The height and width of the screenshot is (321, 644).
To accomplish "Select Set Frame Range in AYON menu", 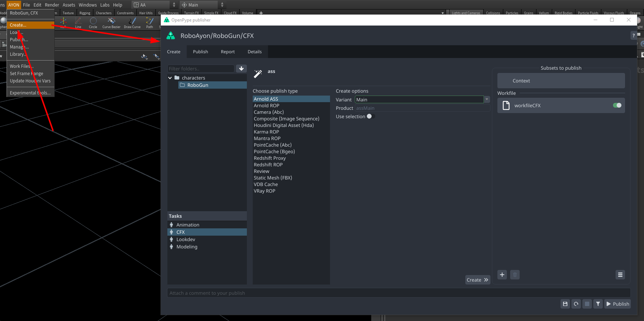I will [x=31, y=73].
